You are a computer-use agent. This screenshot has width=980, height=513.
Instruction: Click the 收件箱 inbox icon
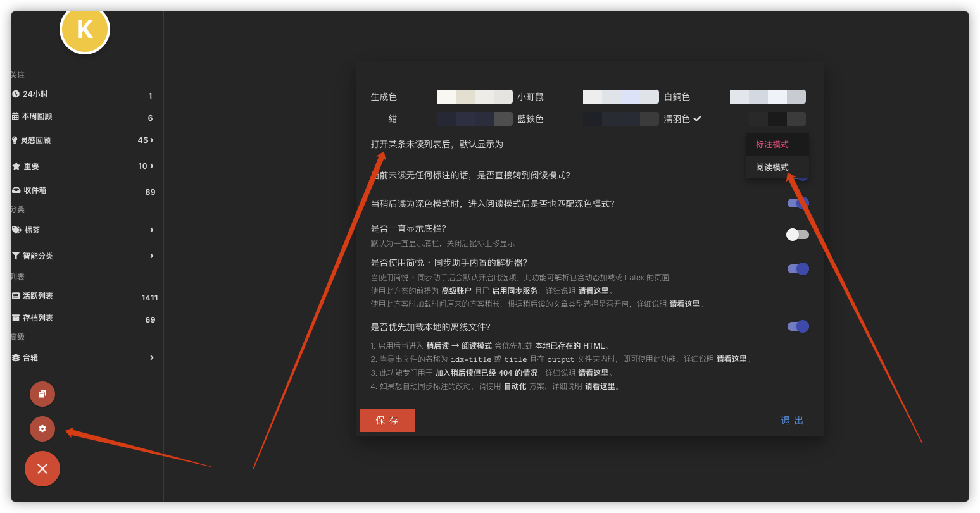pyautogui.click(x=16, y=190)
